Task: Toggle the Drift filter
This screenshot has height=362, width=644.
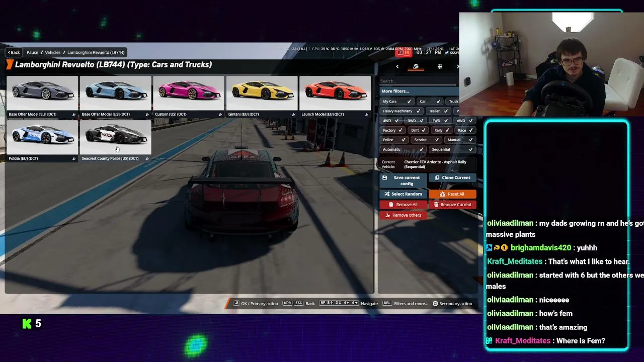Action: pos(418,130)
